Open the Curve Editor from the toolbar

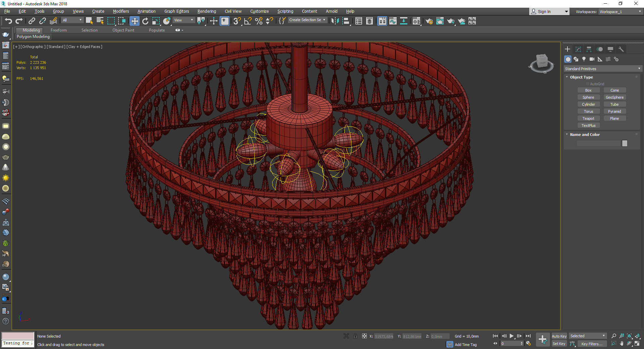393,21
